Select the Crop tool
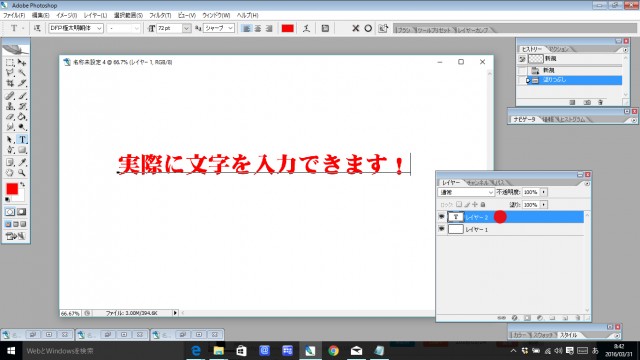 click(x=10, y=83)
